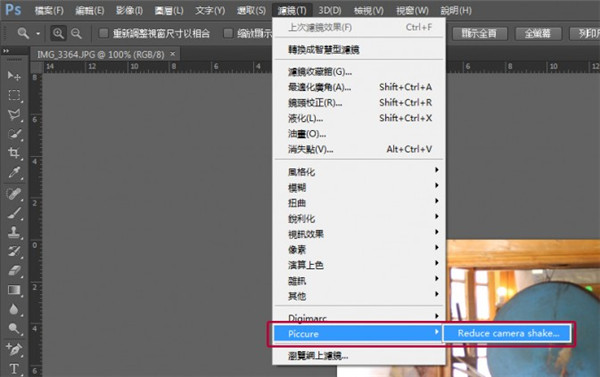Select the Move tool
This screenshot has height=377, width=600.
(x=14, y=76)
